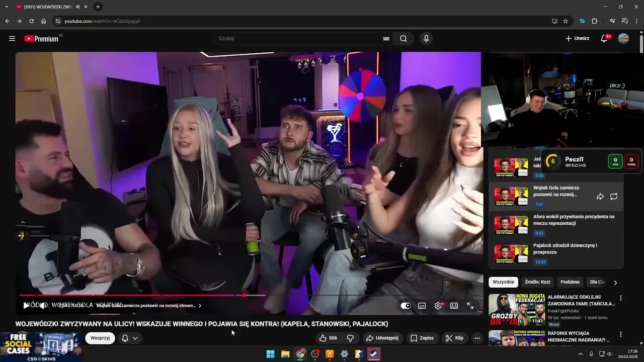Open File Explorer from taskbar
Screen dimensions: 644x362
285,354
